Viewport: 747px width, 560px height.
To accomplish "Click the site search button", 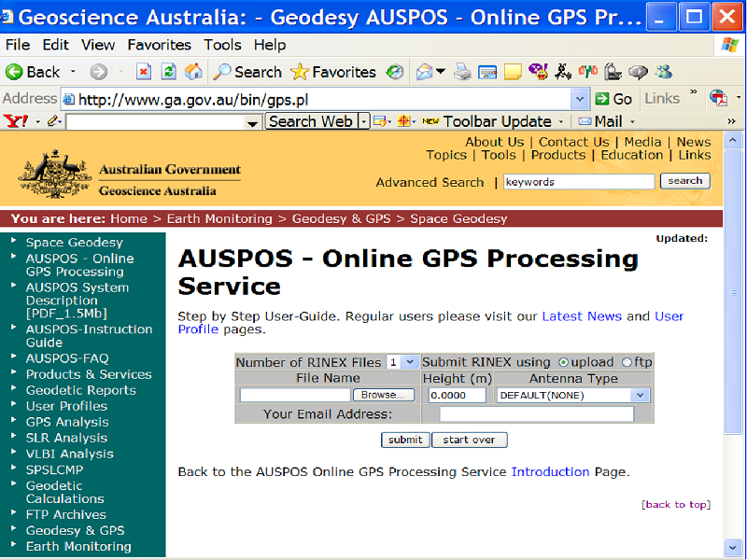I will (685, 181).
